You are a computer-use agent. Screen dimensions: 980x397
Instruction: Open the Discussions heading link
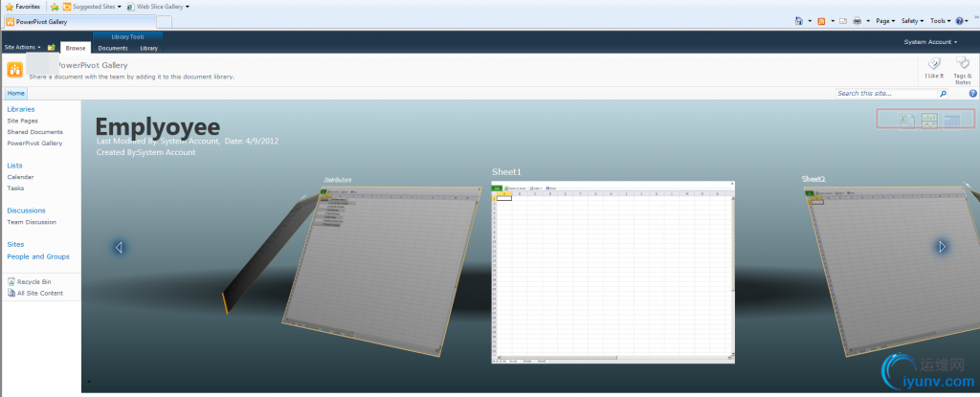click(x=26, y=210)
